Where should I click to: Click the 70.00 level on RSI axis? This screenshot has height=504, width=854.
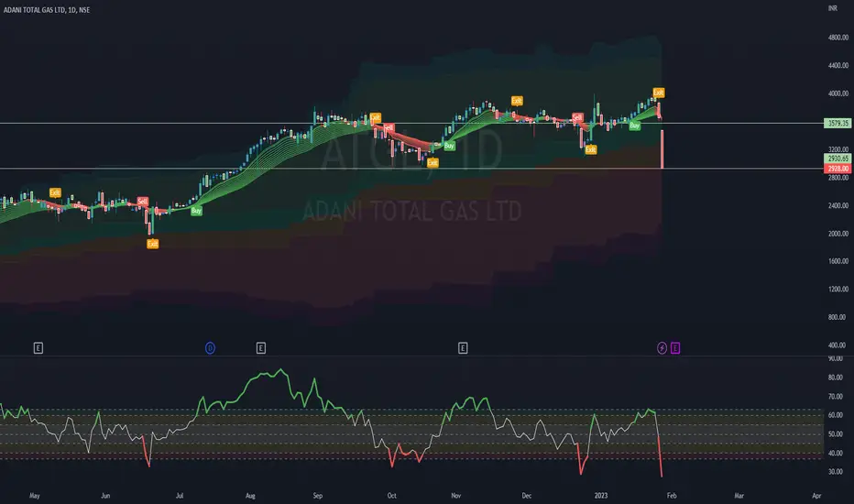pos(836,396)
